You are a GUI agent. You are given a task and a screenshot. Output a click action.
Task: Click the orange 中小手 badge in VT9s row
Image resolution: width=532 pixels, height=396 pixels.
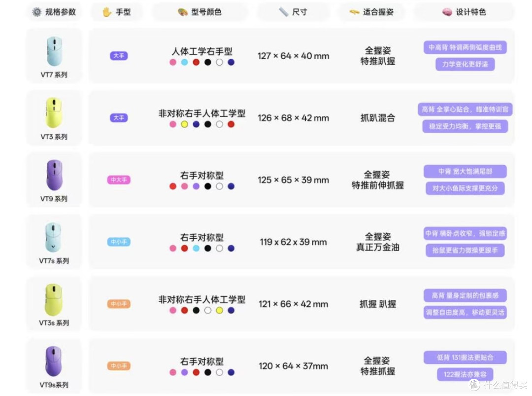(x=119, y=366)
